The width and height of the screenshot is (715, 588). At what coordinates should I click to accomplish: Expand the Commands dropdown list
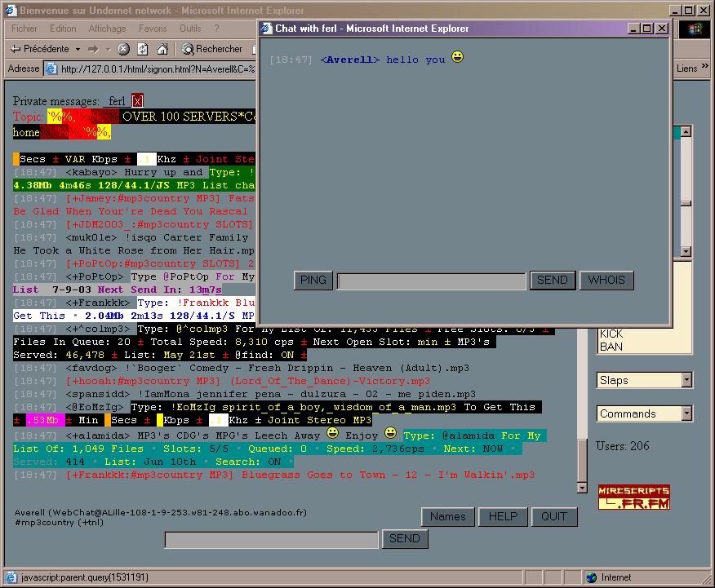coord(686,413)
